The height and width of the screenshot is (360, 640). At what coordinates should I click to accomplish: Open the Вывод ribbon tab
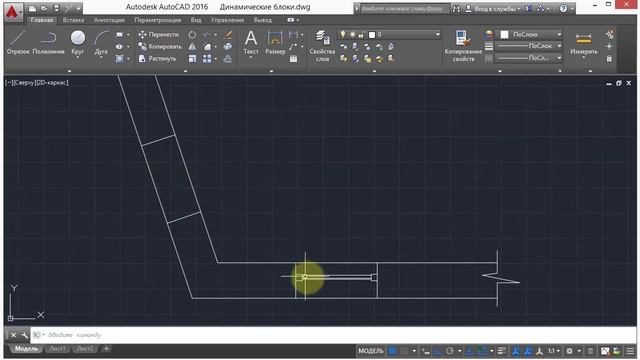coord(262,20)
